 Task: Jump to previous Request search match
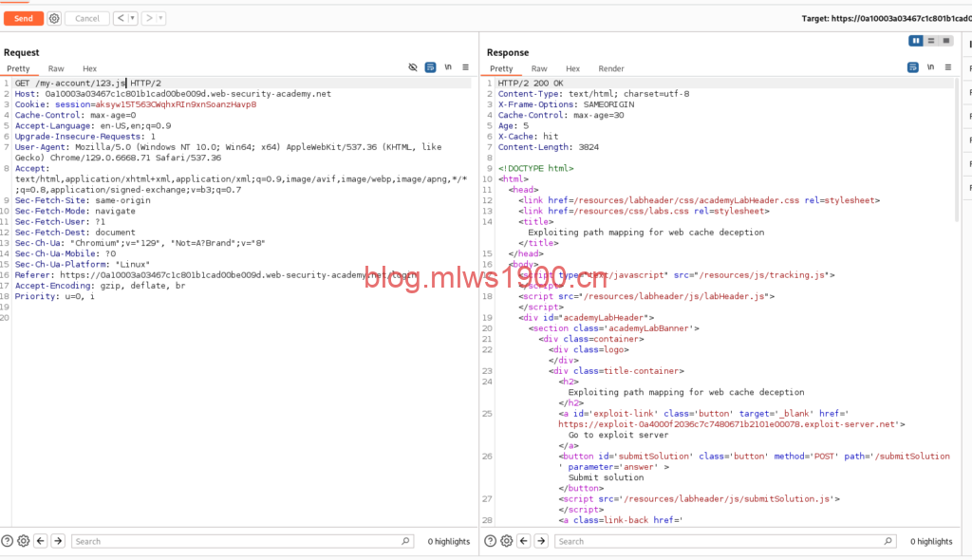pos(40,541)
